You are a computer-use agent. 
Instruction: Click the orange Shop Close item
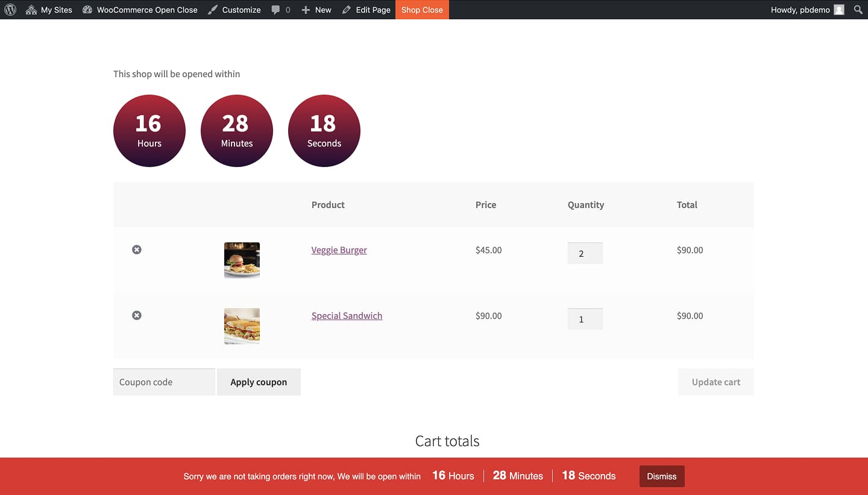point(422,10)
